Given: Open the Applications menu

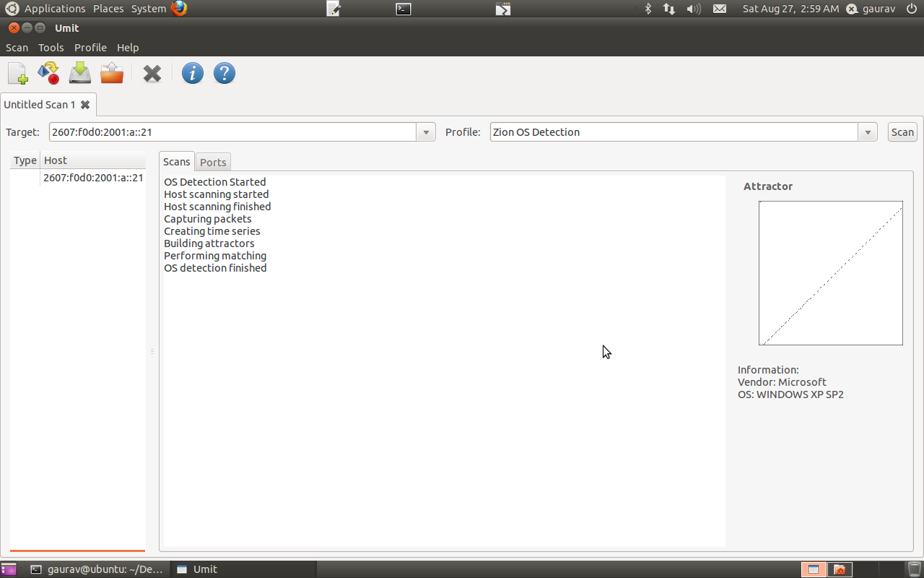Looking at the screenshot, I should [55, 9].
